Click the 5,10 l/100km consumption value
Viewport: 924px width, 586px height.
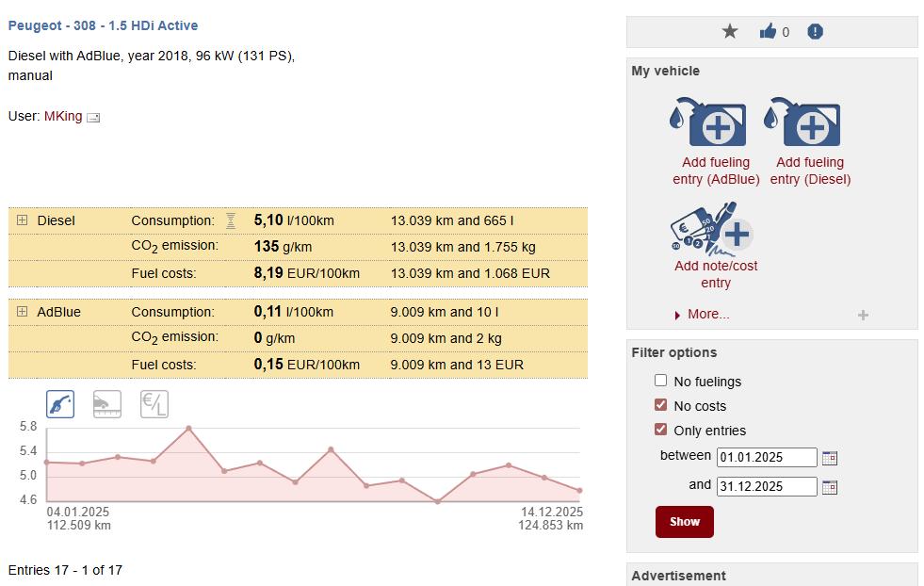point(294,220)
